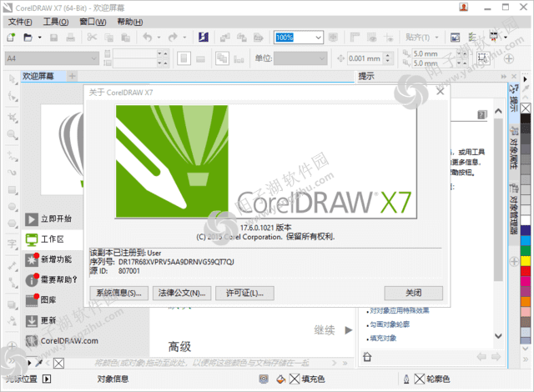Click the Print icon
This screenshot has width=534, height=392.
tap(70, 37)
